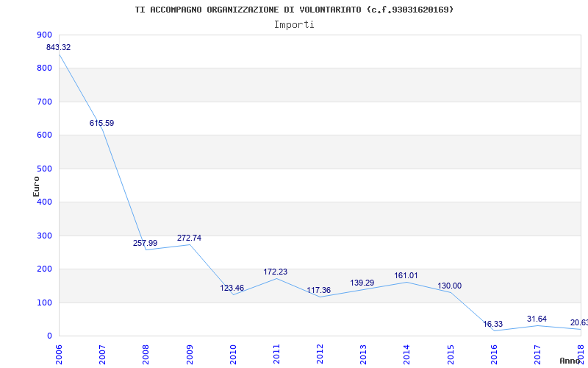588x368 pixels.
Task: Click the 615.59 data label
Action: point(101,123)
